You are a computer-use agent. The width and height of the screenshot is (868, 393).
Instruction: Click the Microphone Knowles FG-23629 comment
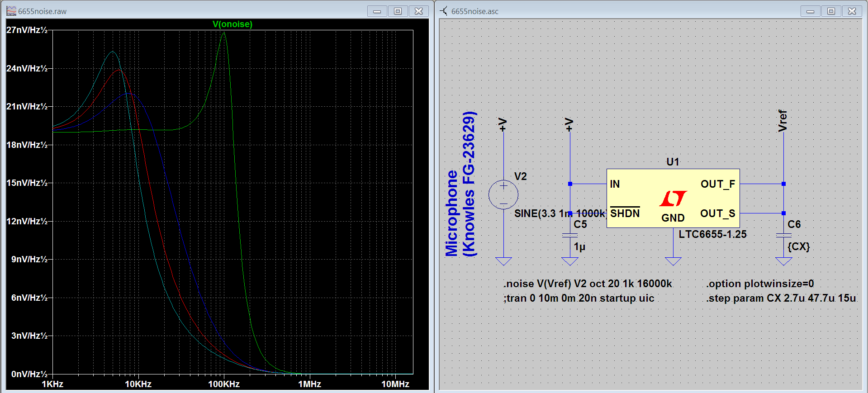click(x=460, y=185)
